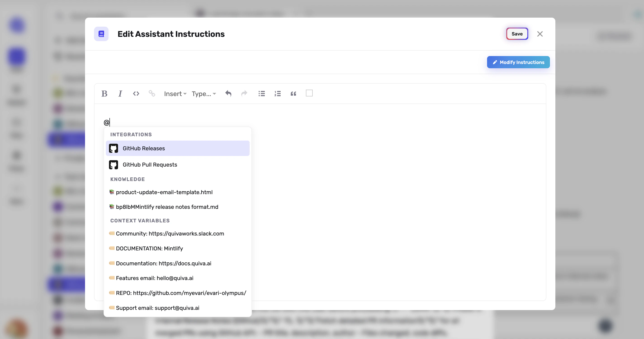Redo the last edit

coord(244,93)
